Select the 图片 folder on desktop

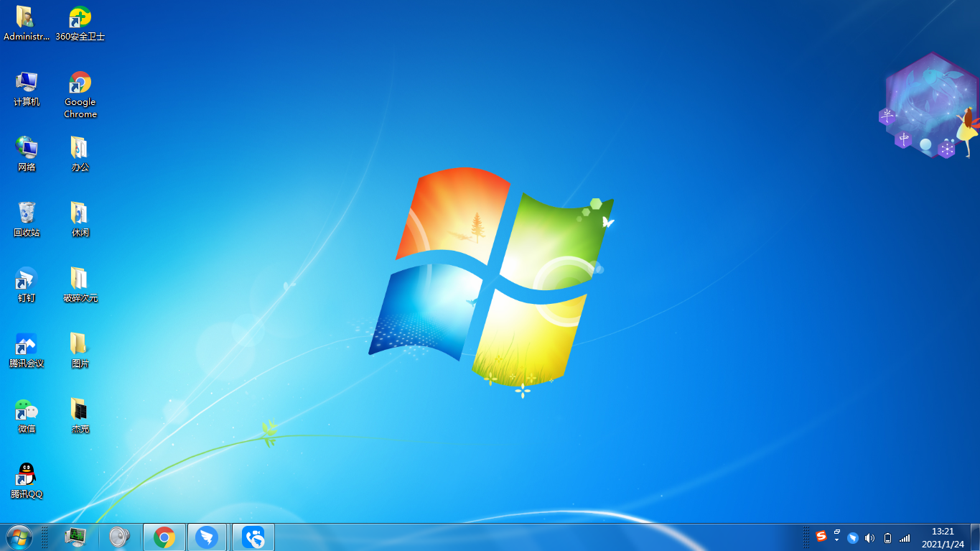(80, 350)
